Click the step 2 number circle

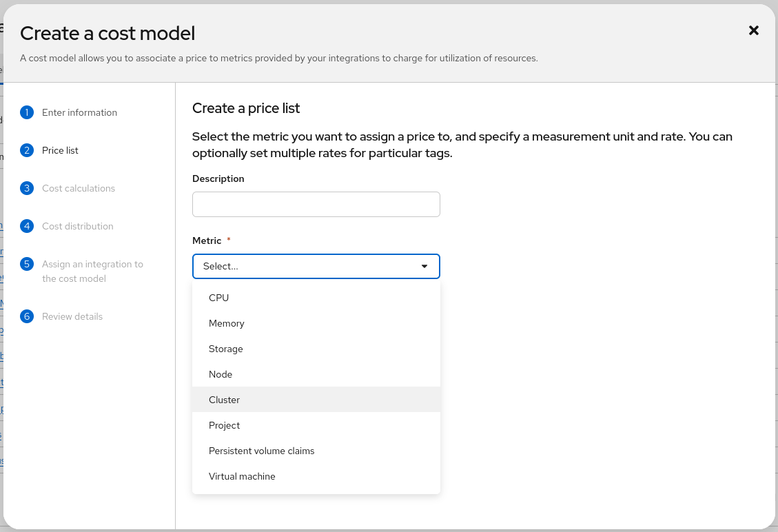pyautogui.click(x=27, y=150)
